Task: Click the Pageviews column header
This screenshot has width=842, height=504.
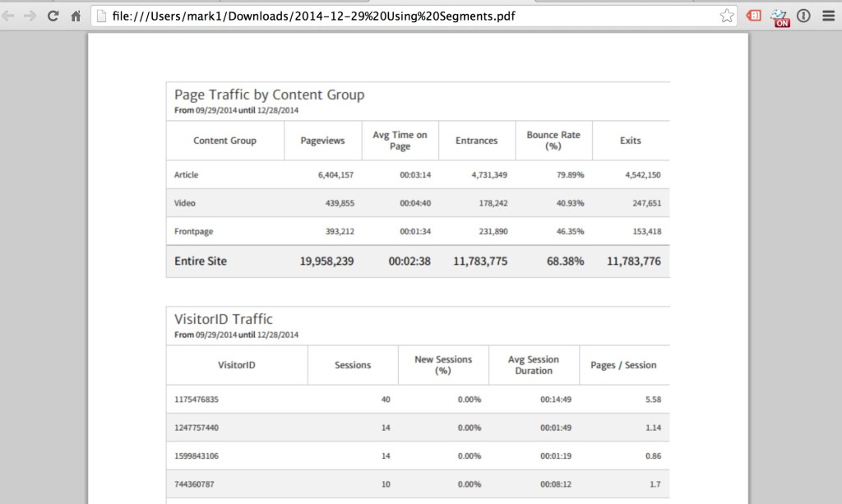Action: point(322,141)
